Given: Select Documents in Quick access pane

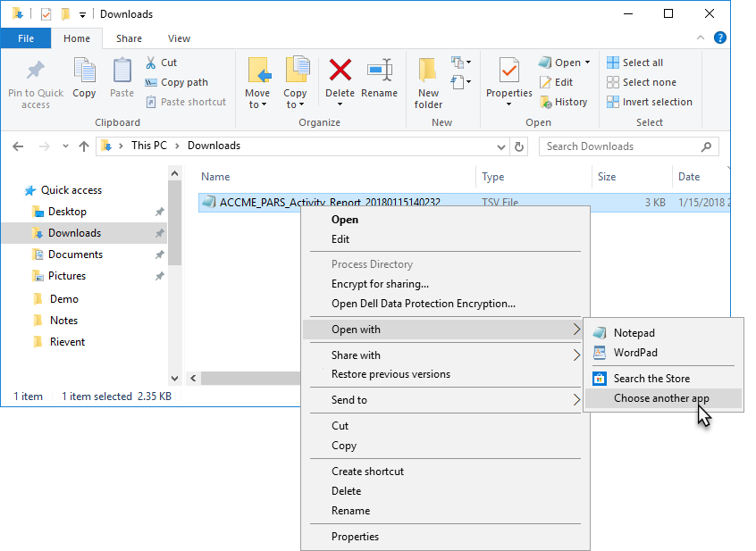Looking at the screenshot, I should coord(75,255).
